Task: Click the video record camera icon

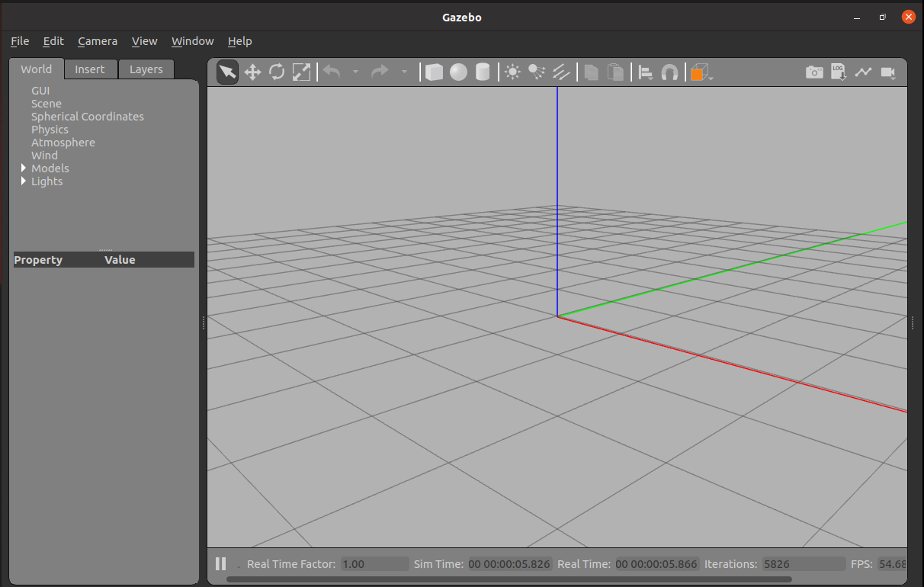Action: (888, 72)
